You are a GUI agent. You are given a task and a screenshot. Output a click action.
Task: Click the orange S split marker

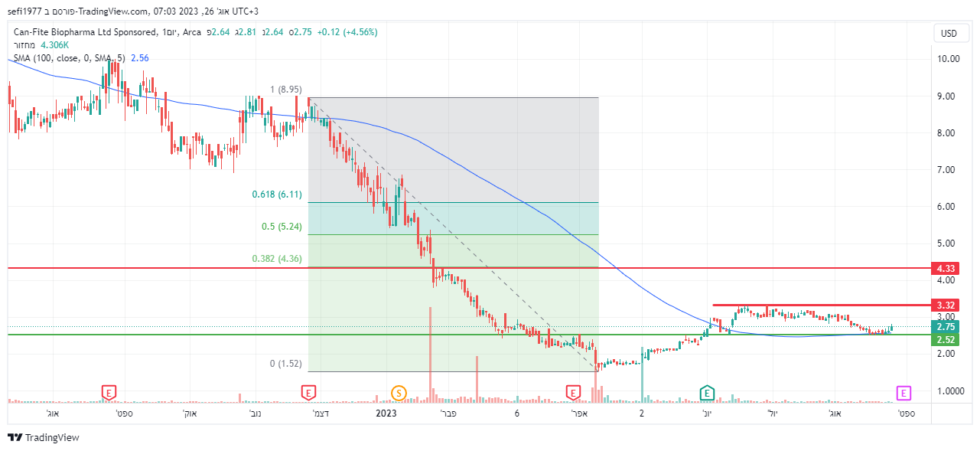(x=399, y=394)
